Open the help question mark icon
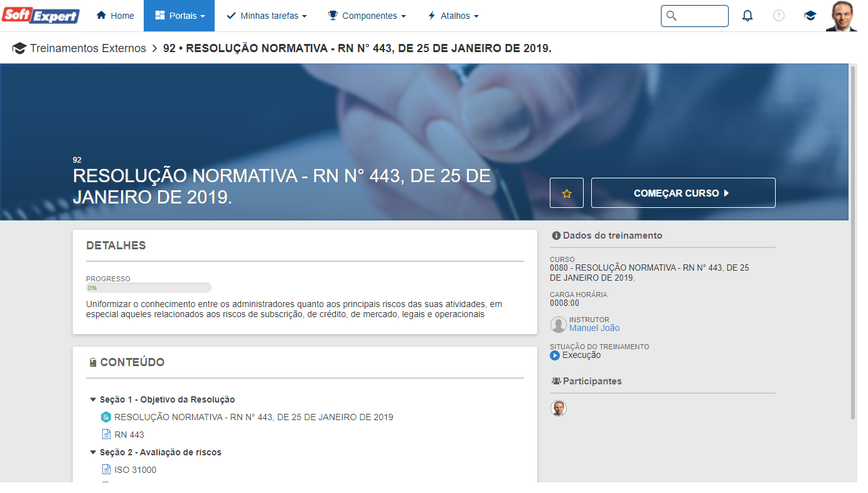Viewport: 868px width, 493px height. [778, 16]
